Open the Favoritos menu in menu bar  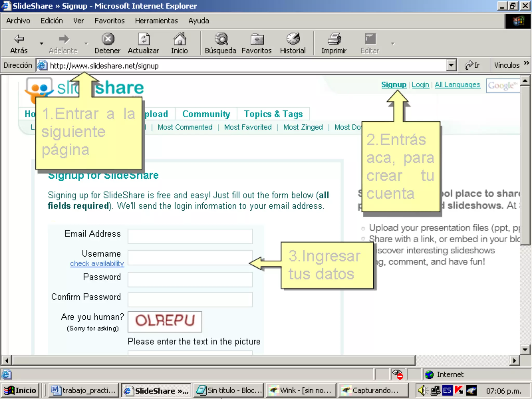click(109, 21)
